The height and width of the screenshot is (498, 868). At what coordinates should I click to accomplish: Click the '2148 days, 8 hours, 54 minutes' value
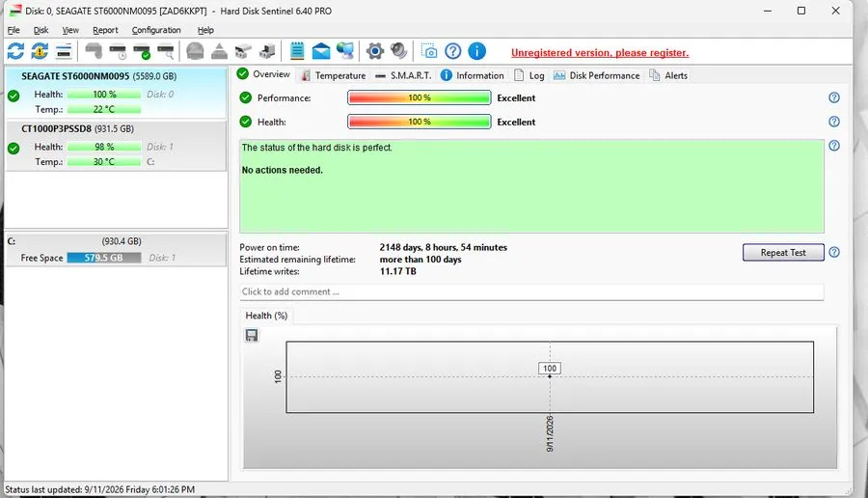[x=444, y=247]
